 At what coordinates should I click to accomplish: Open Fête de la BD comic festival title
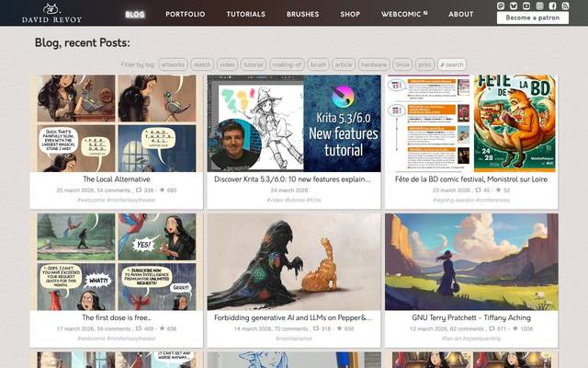click(471, 179)
